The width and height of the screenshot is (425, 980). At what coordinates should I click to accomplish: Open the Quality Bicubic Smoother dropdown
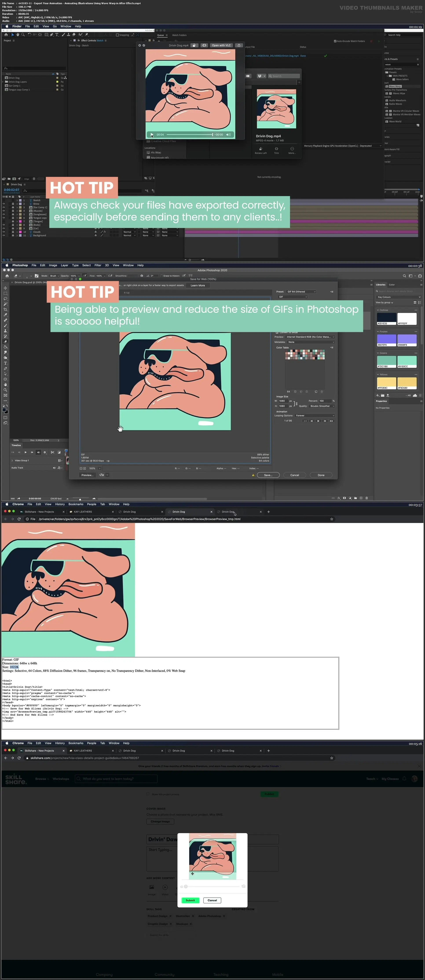(x=322, y=406)
